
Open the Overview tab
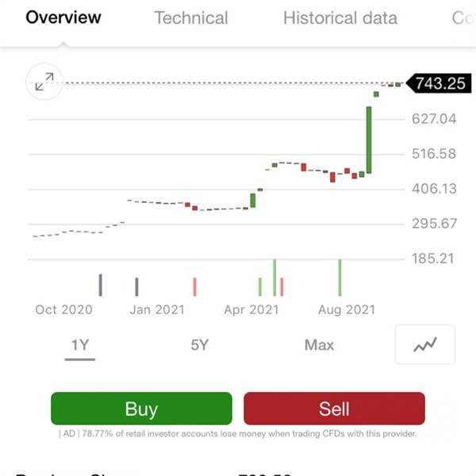coord(63,17)
